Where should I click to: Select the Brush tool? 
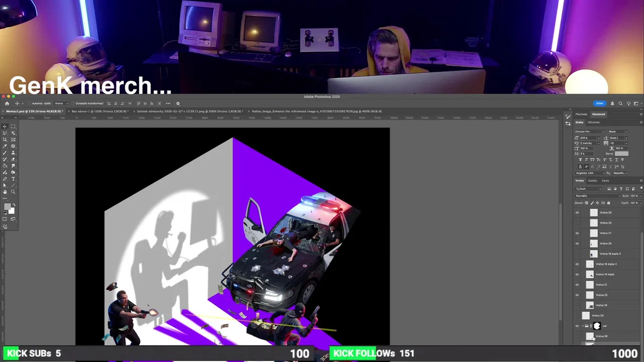(5, 153)
